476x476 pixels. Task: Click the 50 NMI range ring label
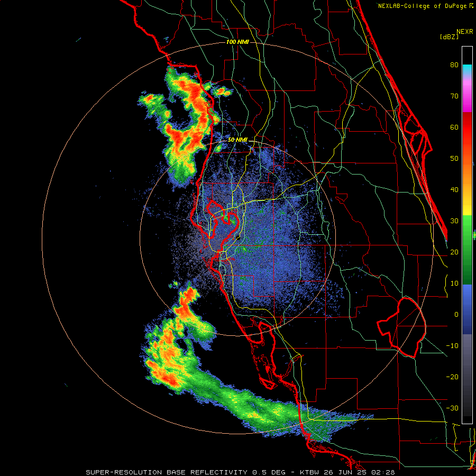click(237, 140)
